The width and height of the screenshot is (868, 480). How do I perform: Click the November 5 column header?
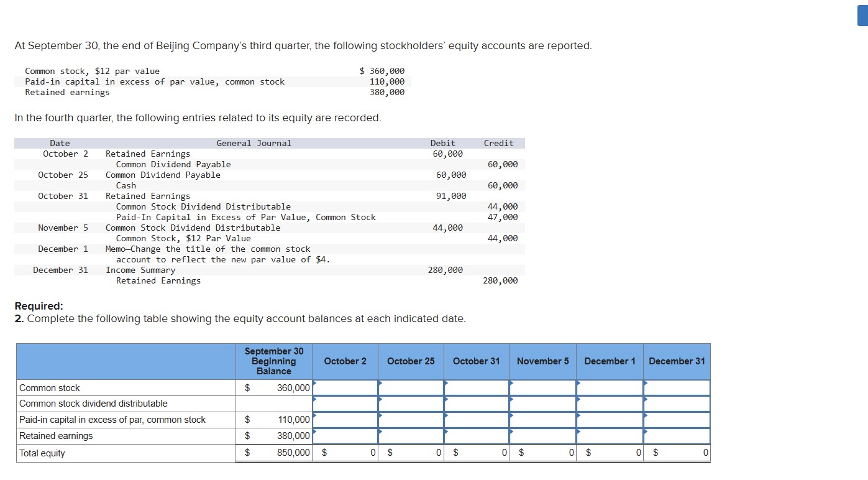(x=543, y=361)
